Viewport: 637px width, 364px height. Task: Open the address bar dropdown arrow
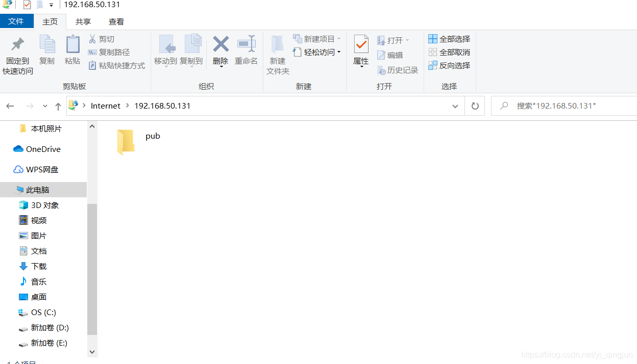pyautogui.click(x=455, y=106)
